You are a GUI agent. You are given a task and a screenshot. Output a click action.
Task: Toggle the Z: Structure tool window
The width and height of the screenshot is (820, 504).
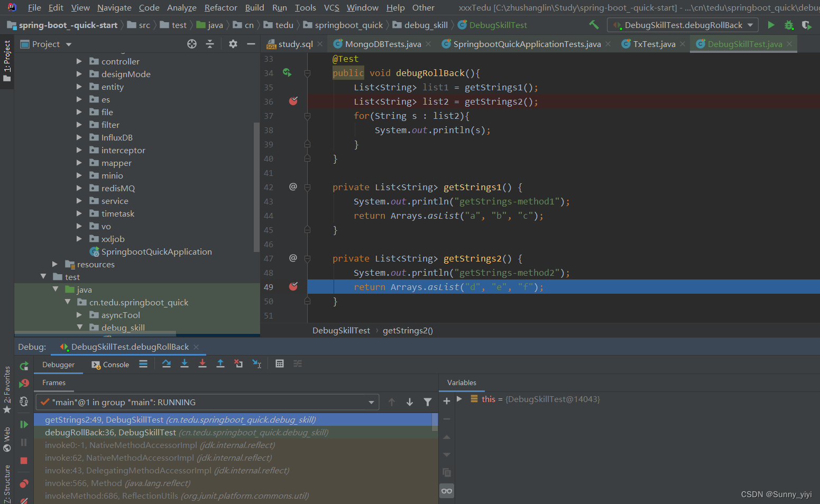click(7, 483)
